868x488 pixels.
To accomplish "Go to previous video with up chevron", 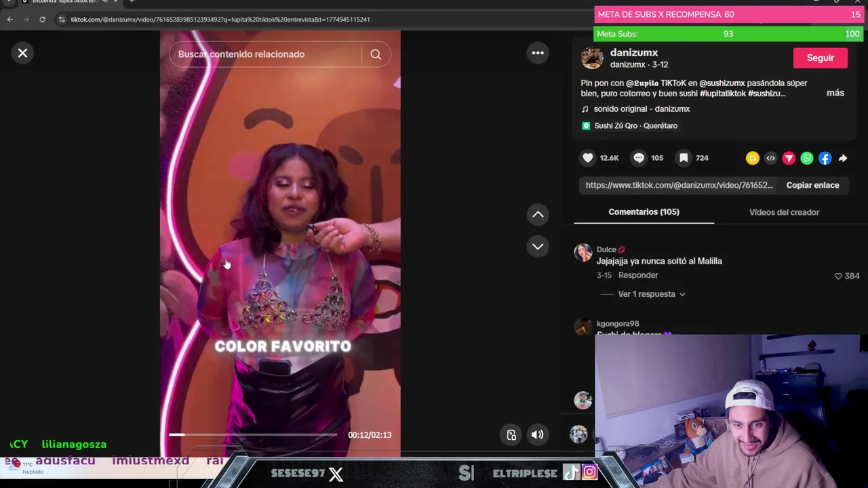I will pyautogui.click(x=538, y=215).
